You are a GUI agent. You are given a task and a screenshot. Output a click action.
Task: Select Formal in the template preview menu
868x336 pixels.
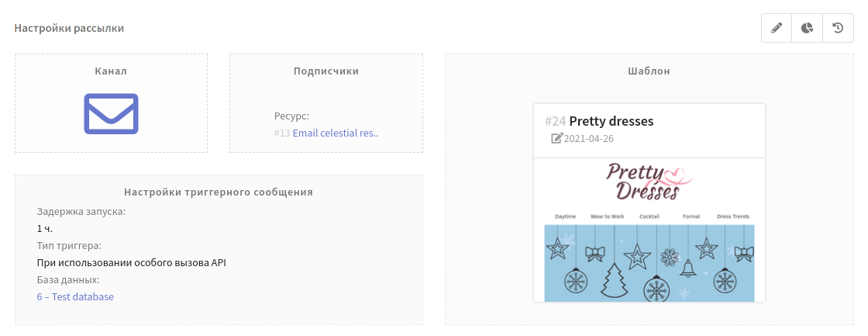click(691, 216)
